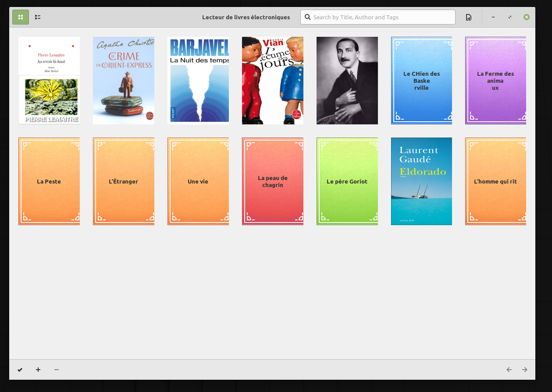Click the magnifier icon in search box
The width and height of the screenshot is (552, 392).
pyautogui.click(x=308, y=17)
